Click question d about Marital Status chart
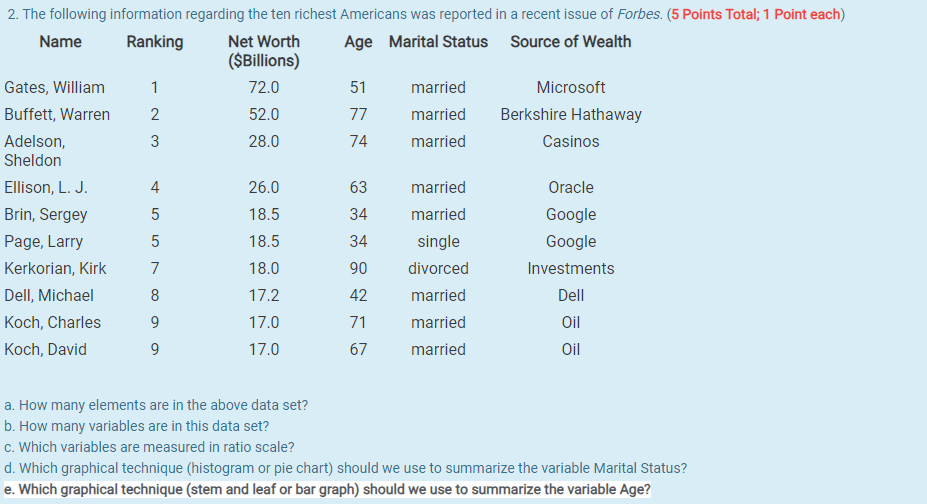The height and width of the screenshot is (504, 927). (345, 468)
